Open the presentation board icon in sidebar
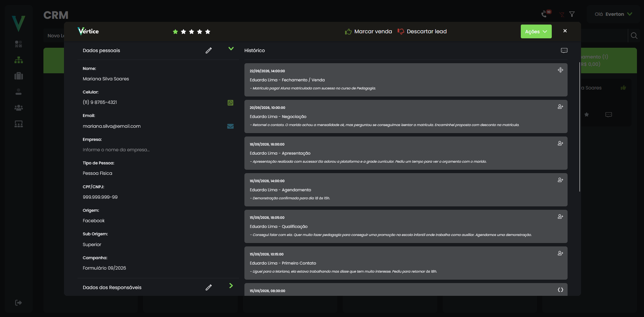 [19, 124]
